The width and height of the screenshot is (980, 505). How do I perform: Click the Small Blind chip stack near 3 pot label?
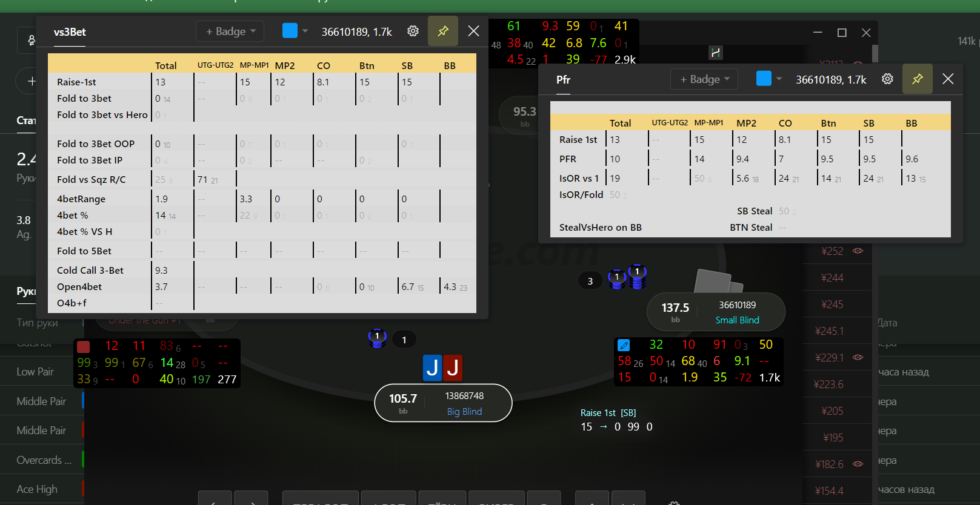pos(627,277)
